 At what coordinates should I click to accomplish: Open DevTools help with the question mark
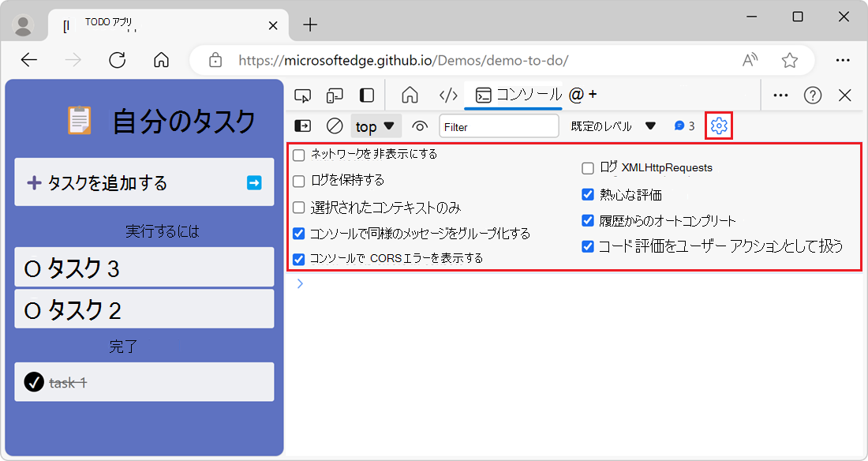pyautogui.click(x=812, y=95)
